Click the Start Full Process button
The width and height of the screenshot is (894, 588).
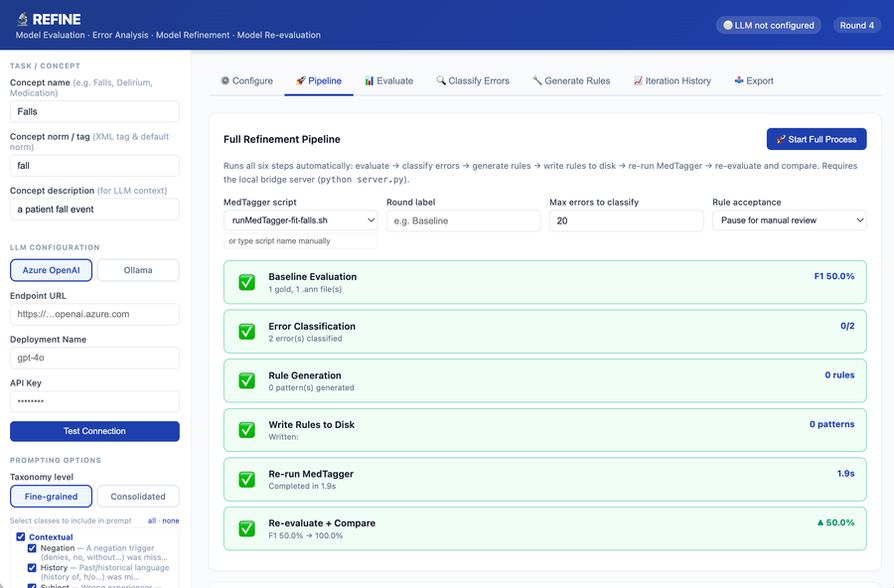(x=817, y=139)
